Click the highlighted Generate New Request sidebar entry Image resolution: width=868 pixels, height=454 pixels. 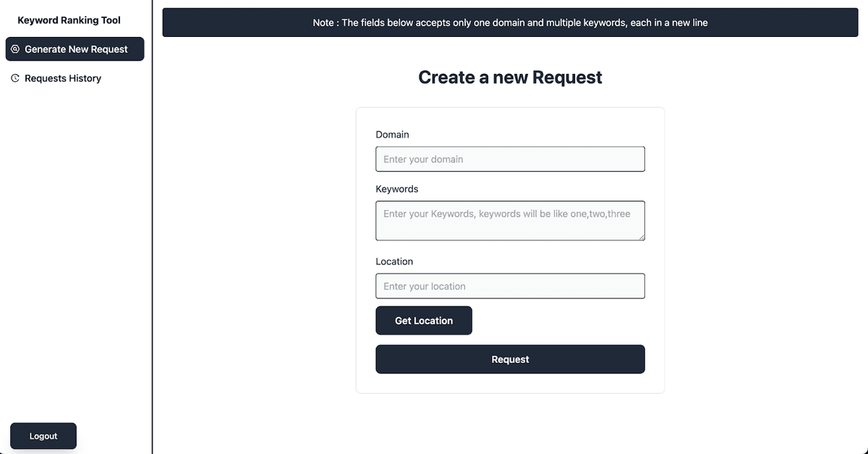[75, 49]
